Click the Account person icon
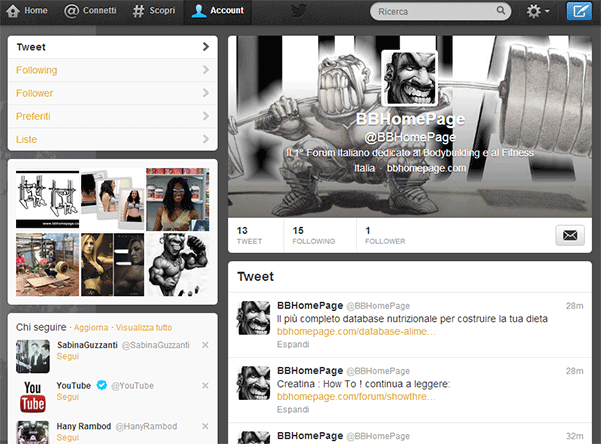601x444 pixels. pyautogui.click(x=199, y=11)
